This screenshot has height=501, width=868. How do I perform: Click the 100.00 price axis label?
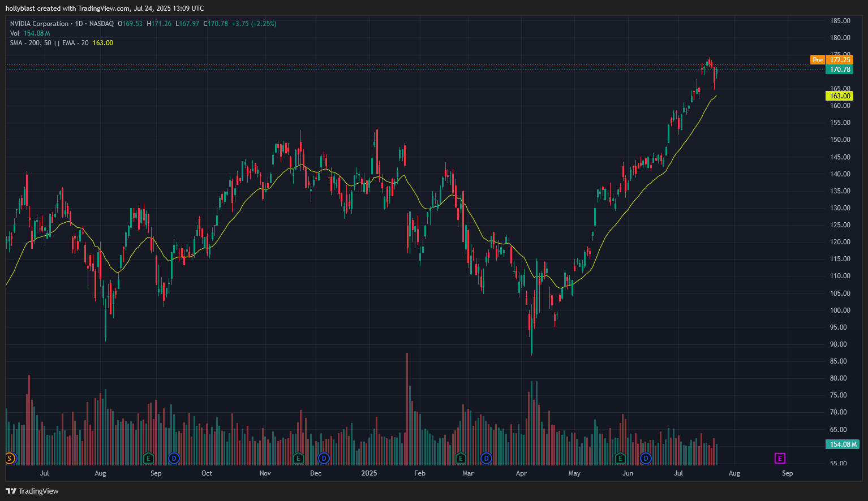point(840,310)
